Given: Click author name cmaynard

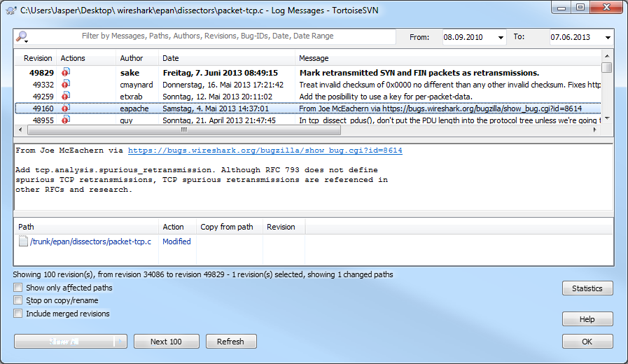Looking at the screenshot, I should (137, 85).
